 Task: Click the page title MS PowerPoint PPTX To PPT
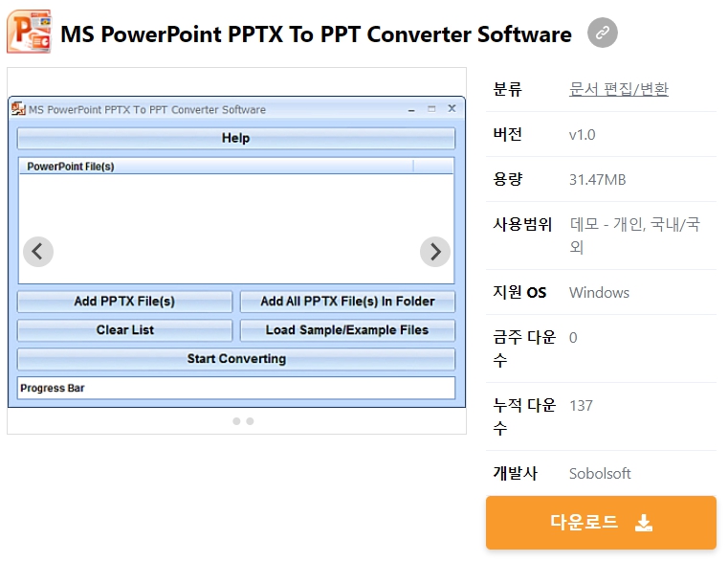pos(316,34)
